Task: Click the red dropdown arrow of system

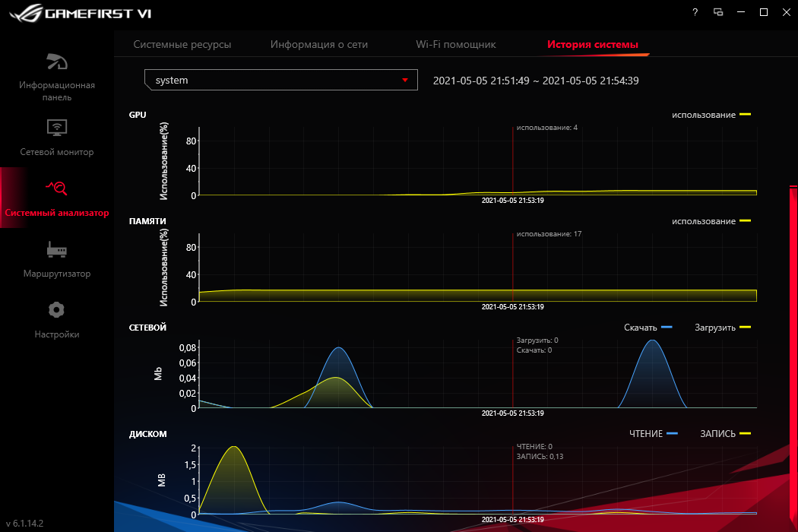Action: (405, 80)
